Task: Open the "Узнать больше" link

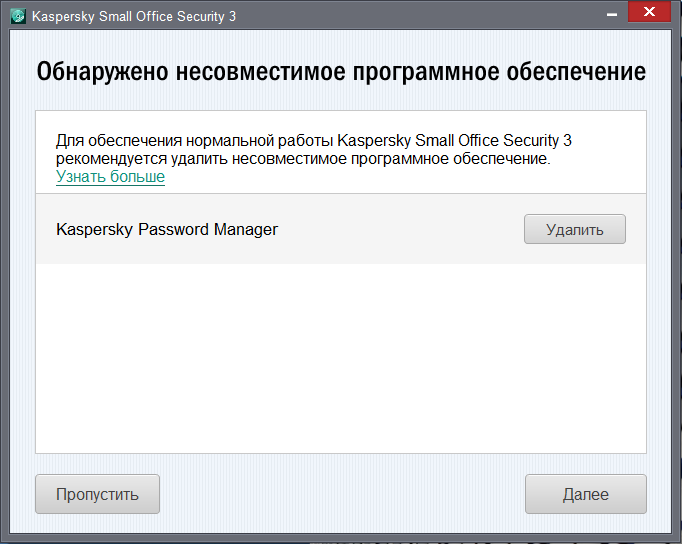Action: pyautogui.click(x=110, y=177)
